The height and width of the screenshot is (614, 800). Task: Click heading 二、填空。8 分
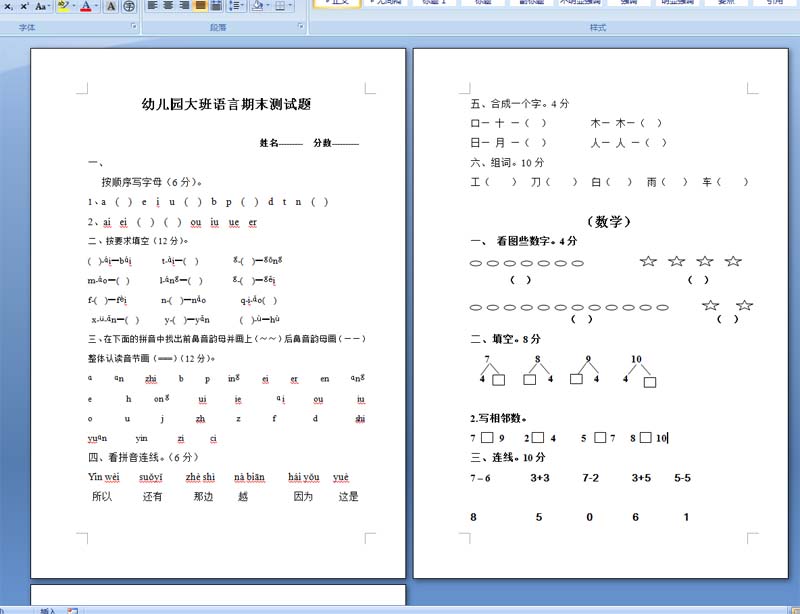505,339
